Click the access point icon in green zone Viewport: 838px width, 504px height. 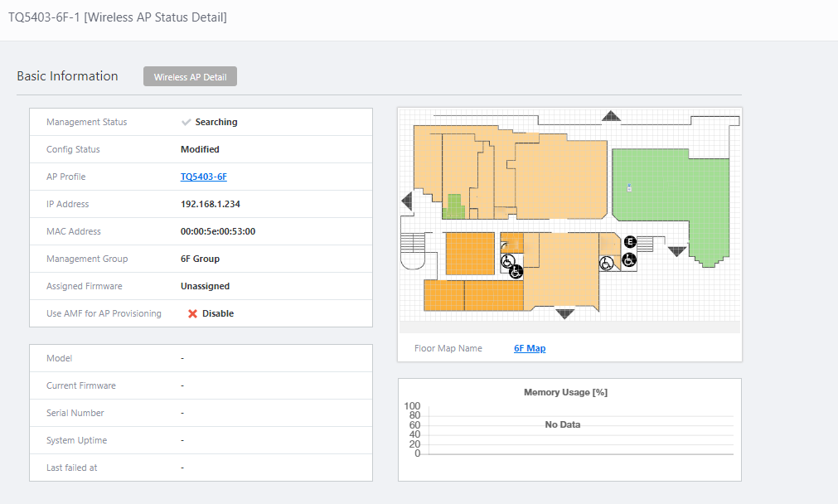[x=629, y=187]
